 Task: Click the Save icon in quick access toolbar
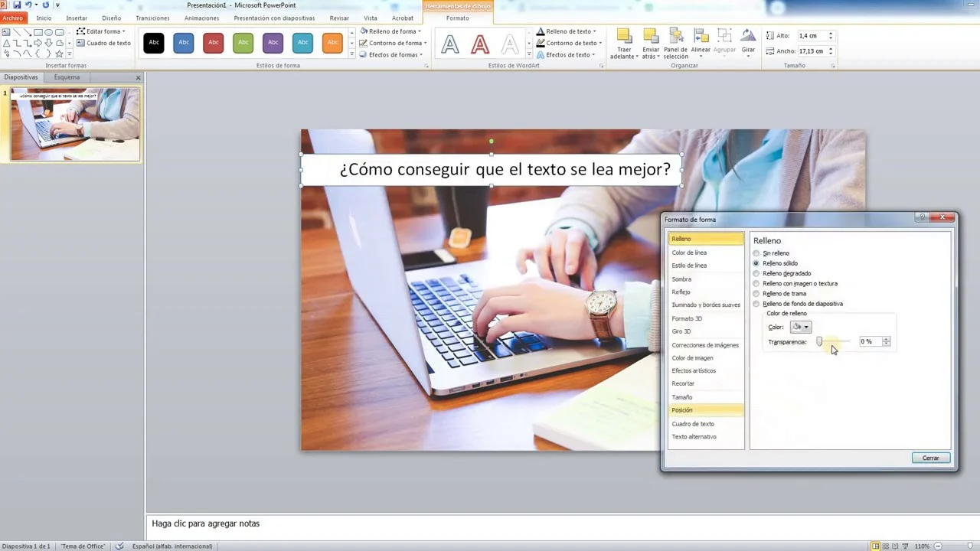[17, 5]
